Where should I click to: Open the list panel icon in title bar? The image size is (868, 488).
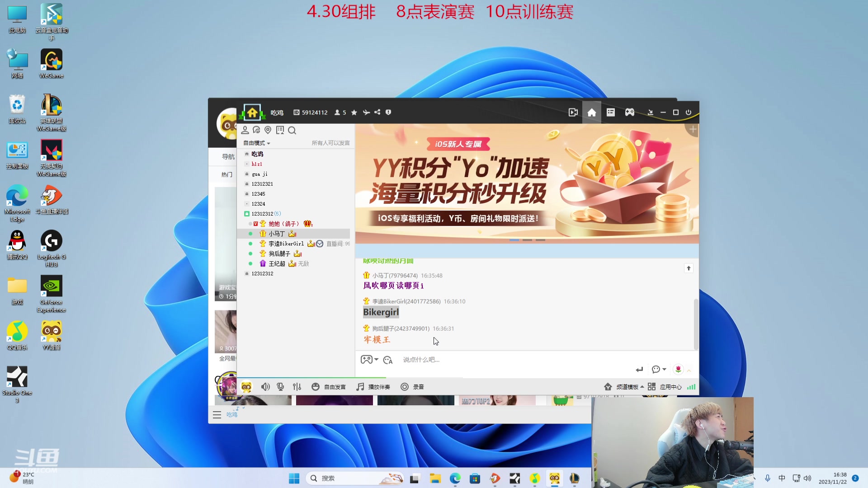[x=610, y=112]
